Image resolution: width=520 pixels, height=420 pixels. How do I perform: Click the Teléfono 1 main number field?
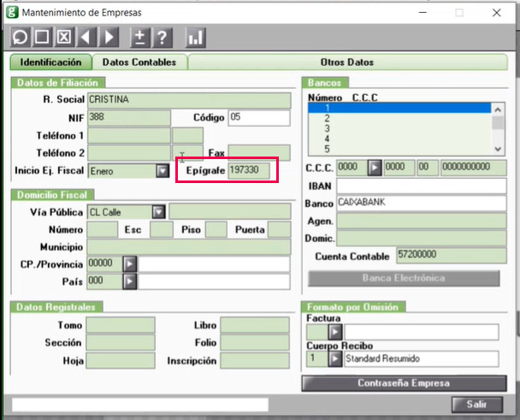point(129,136)
